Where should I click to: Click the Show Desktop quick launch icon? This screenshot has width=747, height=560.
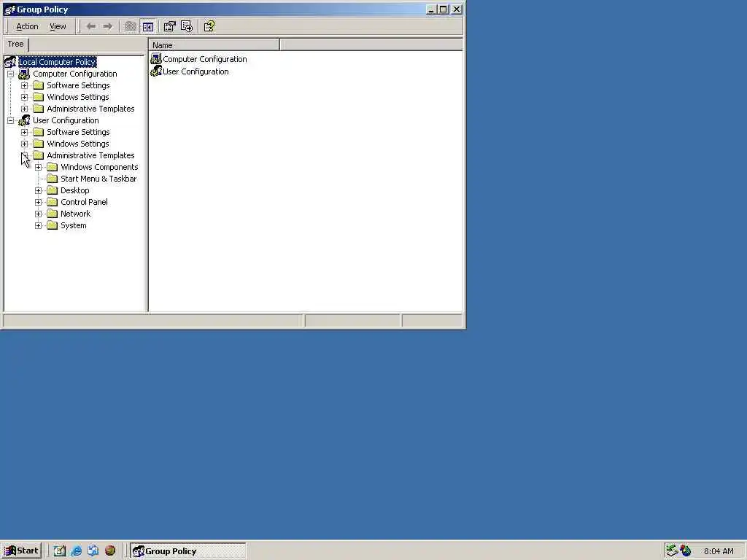59,551
